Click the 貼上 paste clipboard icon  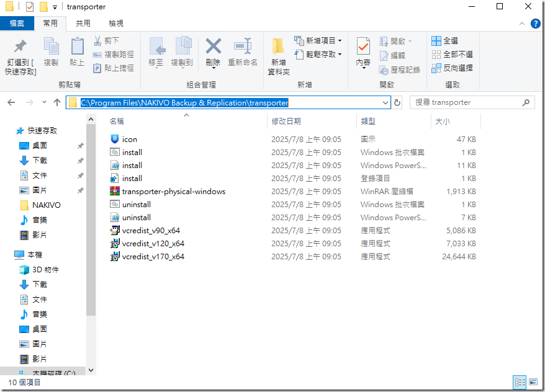(77, 47)
